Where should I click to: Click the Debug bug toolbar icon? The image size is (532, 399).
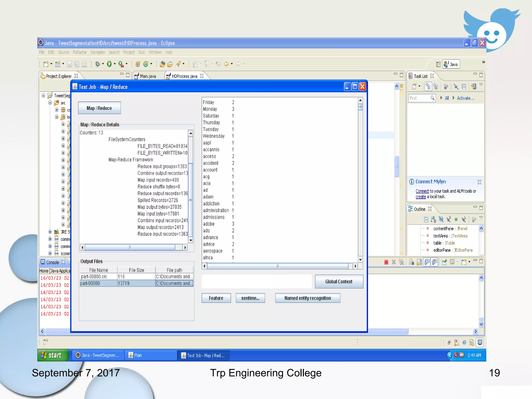point(97,64)
